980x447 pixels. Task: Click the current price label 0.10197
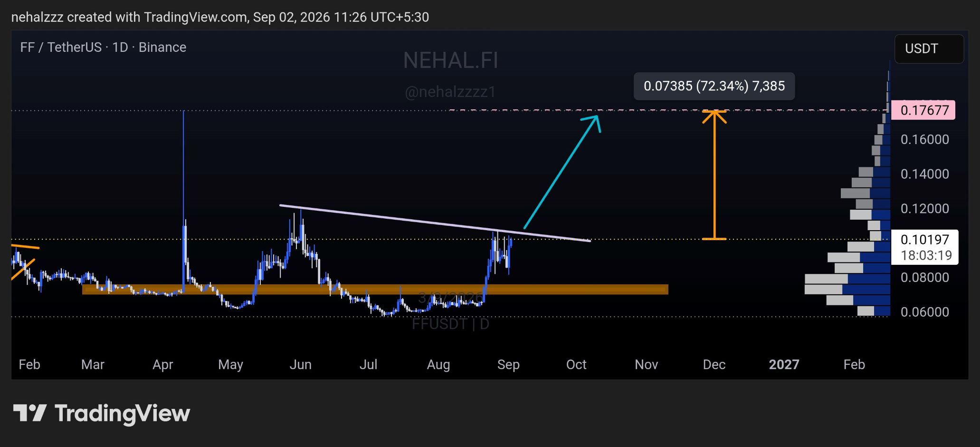[x=924, y=240]
